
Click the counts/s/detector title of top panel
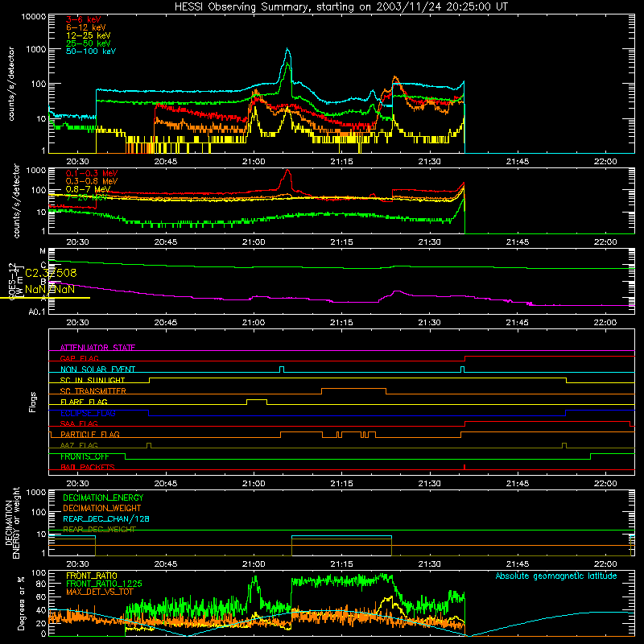(x=11, y=84)
